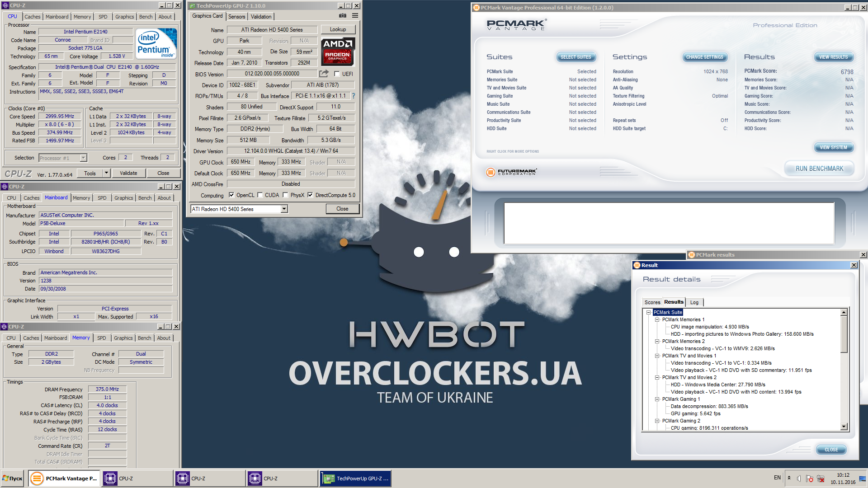Click VIEW SYSTEM button
Image resolution: width=868 pixels, height=488 pixels.
pyautogui.click(x=834, y=147)
